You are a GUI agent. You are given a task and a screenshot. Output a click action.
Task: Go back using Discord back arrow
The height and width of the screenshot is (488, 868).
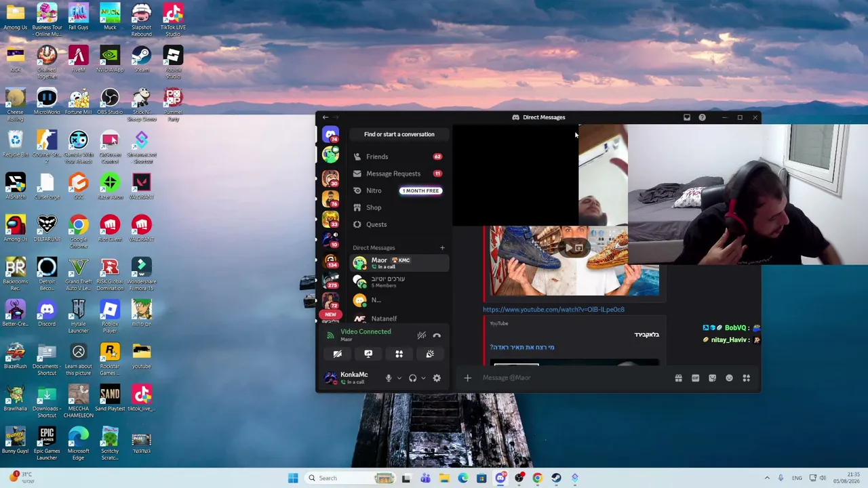point(325,117)
